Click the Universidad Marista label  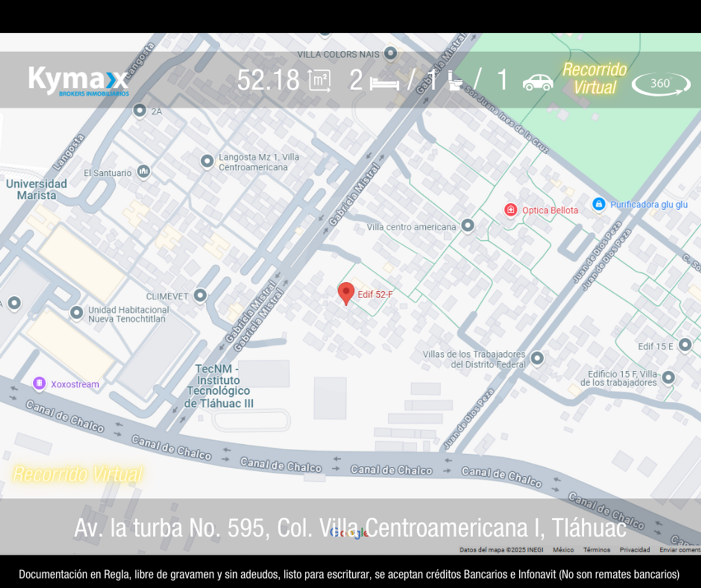[x=36, y=189]
